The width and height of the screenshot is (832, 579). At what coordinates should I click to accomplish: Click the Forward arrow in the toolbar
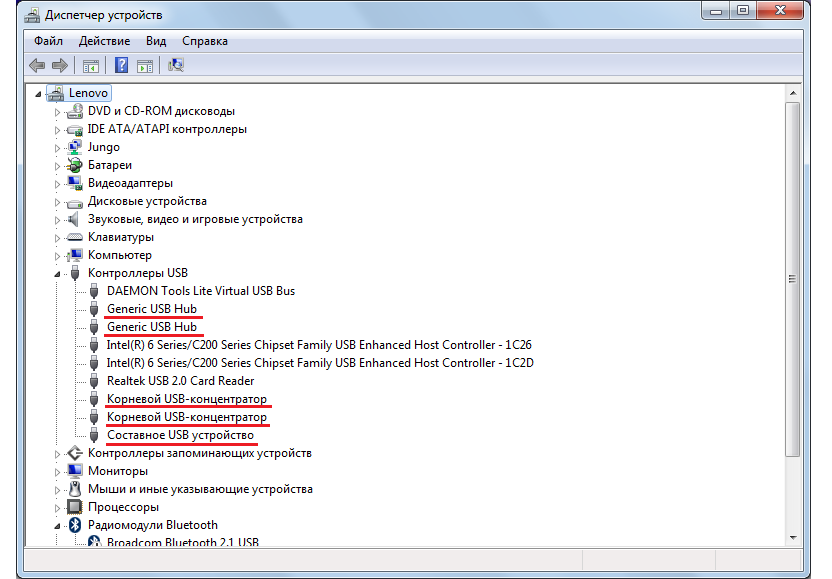[60, 66]
